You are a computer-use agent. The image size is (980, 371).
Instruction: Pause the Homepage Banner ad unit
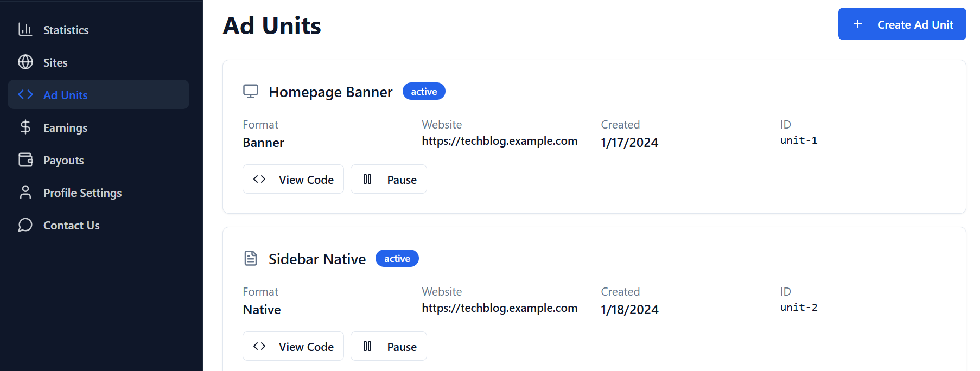tap(389, 179)
